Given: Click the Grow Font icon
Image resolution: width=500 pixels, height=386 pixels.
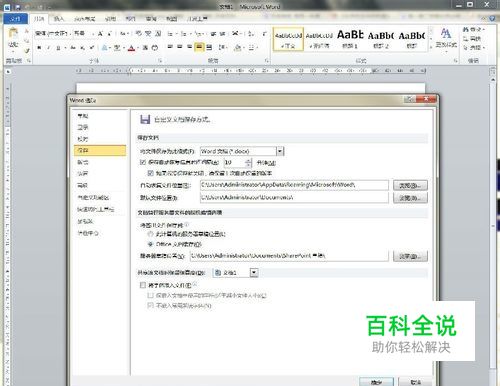Looking at the screenshot, I should tap(100, 34).
